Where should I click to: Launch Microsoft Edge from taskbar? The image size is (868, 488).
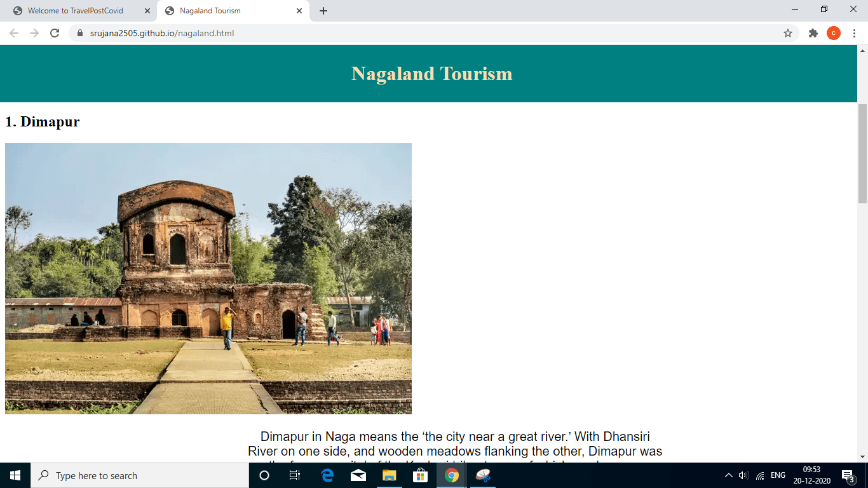tap(327, 475)
